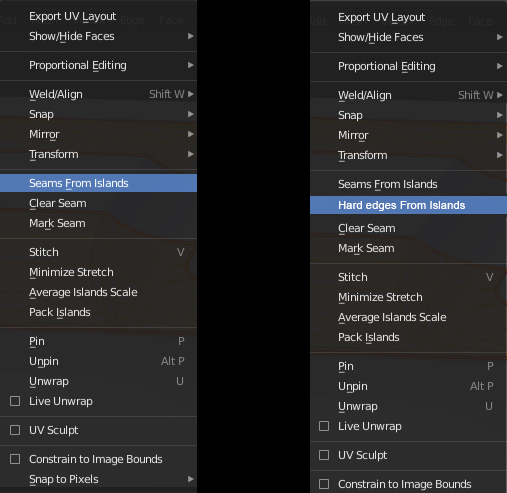Open Transform submenu in left menu
Screen dimensions: 507x493
98,154
